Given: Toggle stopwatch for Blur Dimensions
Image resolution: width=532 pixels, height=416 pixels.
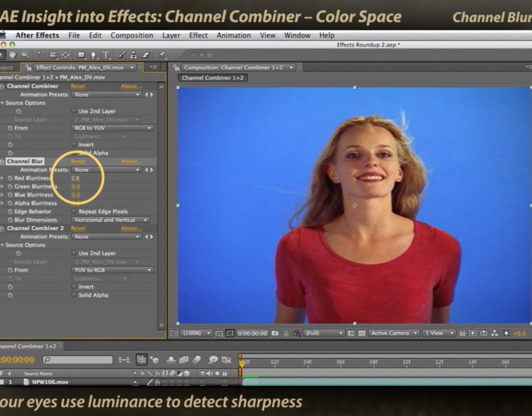Looking at the screenshot, I should (x=10, y=220).
